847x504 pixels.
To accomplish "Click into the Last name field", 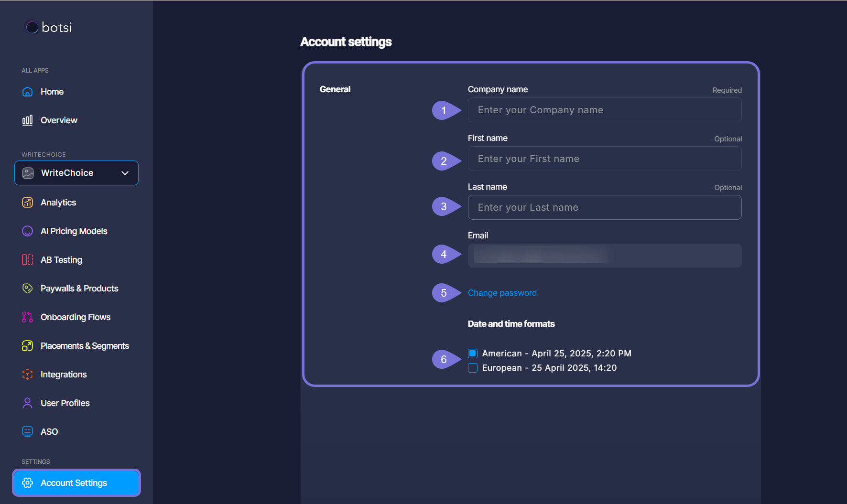I will point(604,207).
